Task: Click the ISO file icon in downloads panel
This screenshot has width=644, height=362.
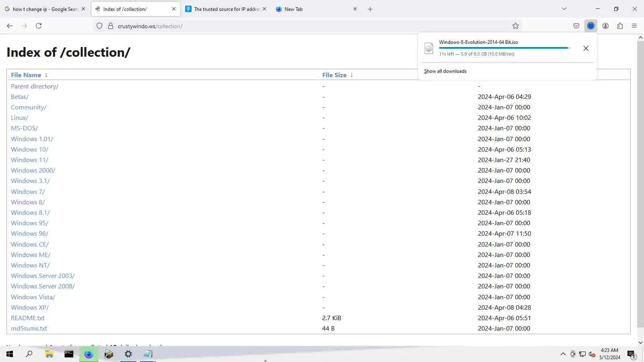Action: [x=429, y=48]
